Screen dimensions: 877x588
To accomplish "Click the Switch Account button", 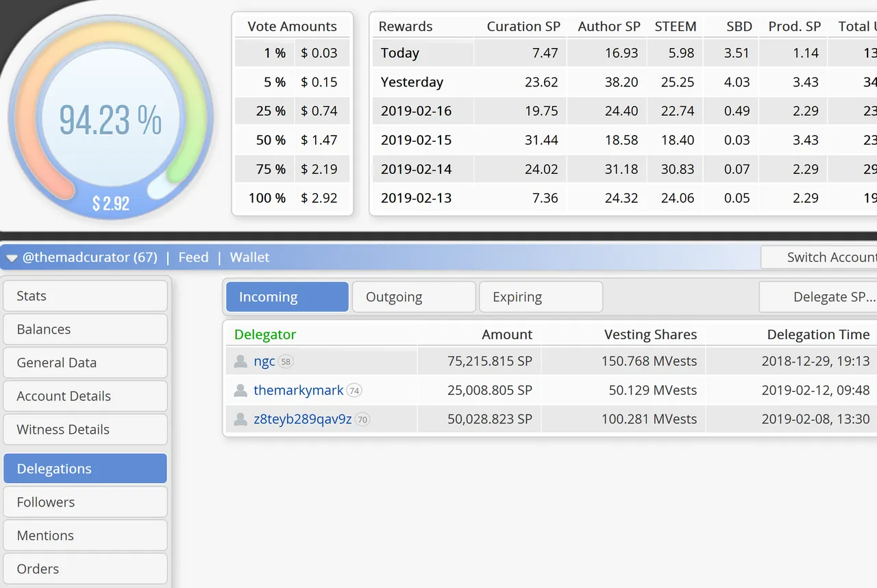I will [819, 257].
